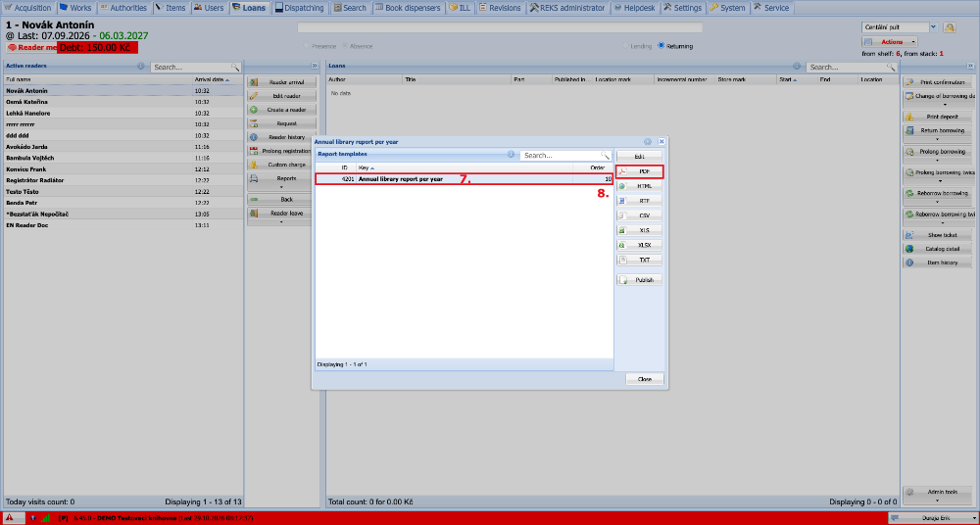Click the Edit reader button
980x525 pixels.
(x=281, y=96)
